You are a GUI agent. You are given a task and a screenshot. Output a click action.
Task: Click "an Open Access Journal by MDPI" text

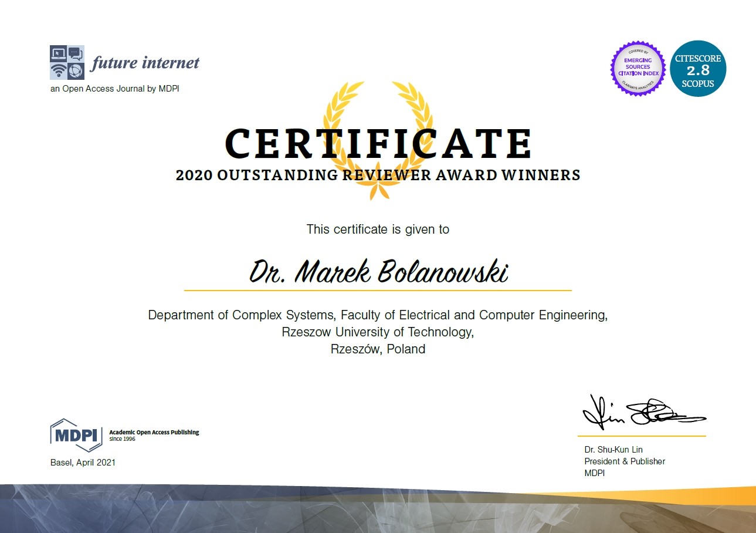coord(114,89)
